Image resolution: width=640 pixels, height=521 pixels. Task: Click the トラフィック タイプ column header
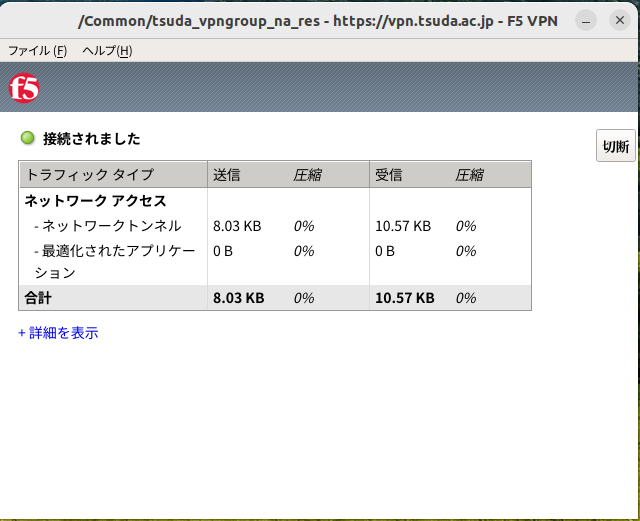(x=90, y=174)
